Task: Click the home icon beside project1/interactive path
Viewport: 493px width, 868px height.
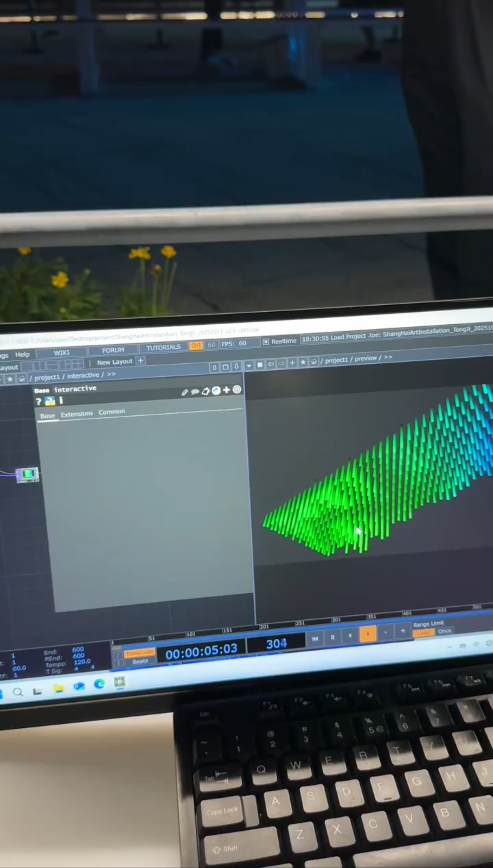Action: [22, 379]
